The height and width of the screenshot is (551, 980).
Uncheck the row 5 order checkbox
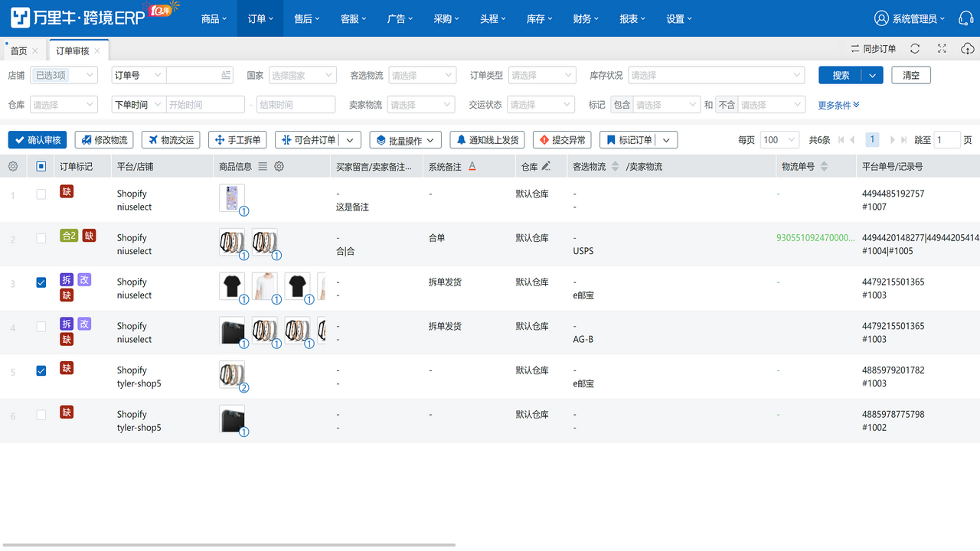[41, 370]
